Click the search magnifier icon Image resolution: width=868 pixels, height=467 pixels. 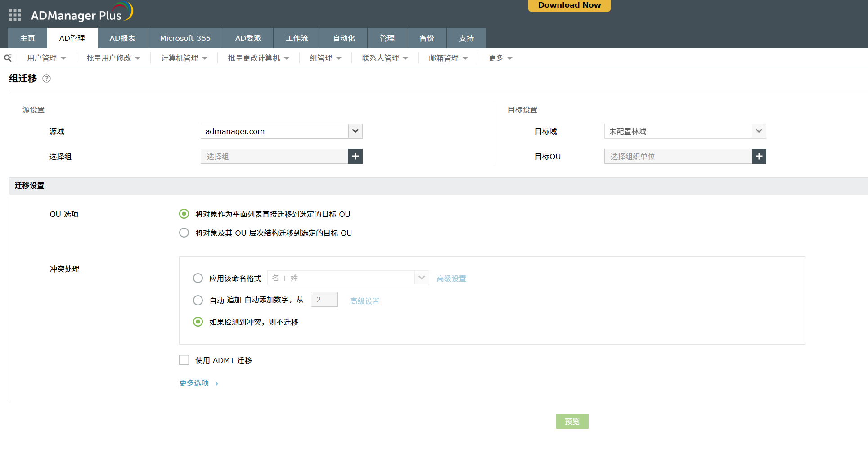(x=8, y=58)
